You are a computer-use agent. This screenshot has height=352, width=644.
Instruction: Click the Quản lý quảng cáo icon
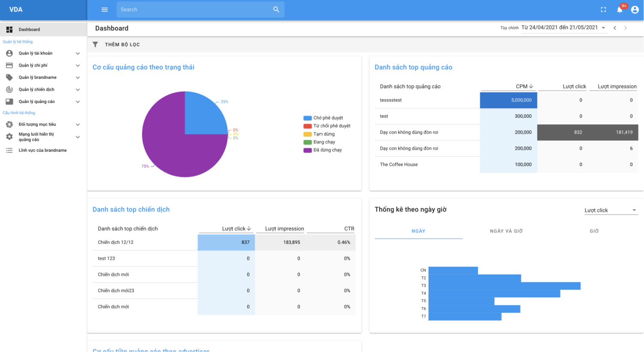[9, 101]
